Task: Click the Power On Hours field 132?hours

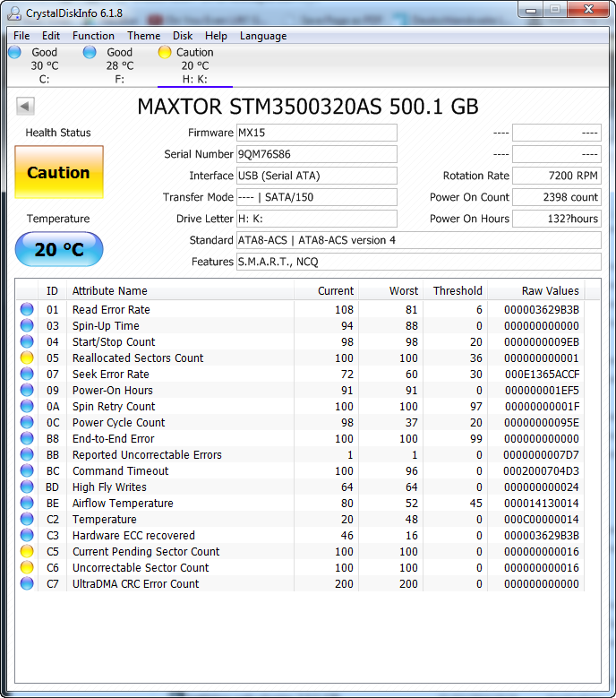Action: (557, 219)
